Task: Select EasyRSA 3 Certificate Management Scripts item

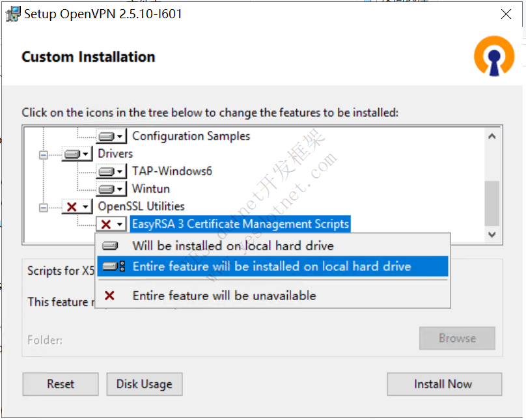Action: (x=240, y=224)
